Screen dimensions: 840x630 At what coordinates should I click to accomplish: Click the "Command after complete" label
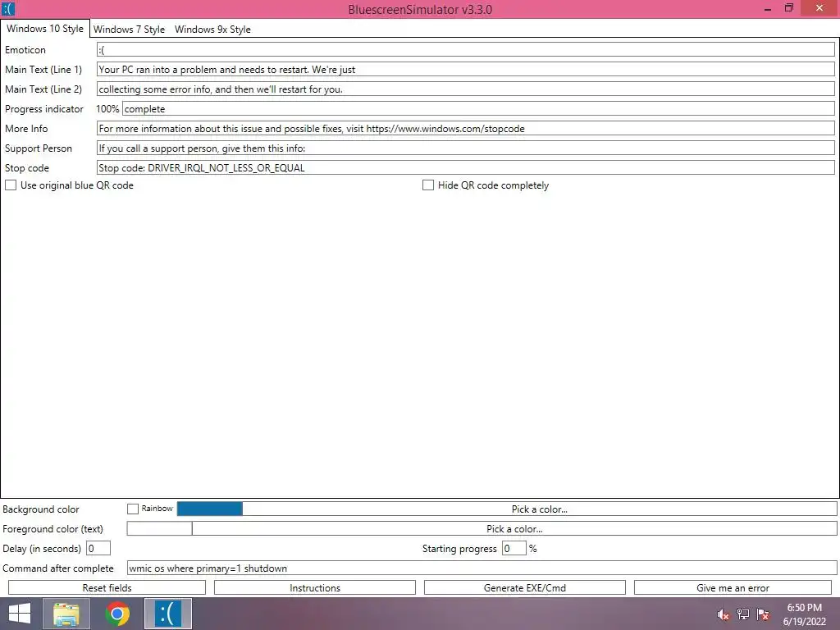(x=58, y=568)
